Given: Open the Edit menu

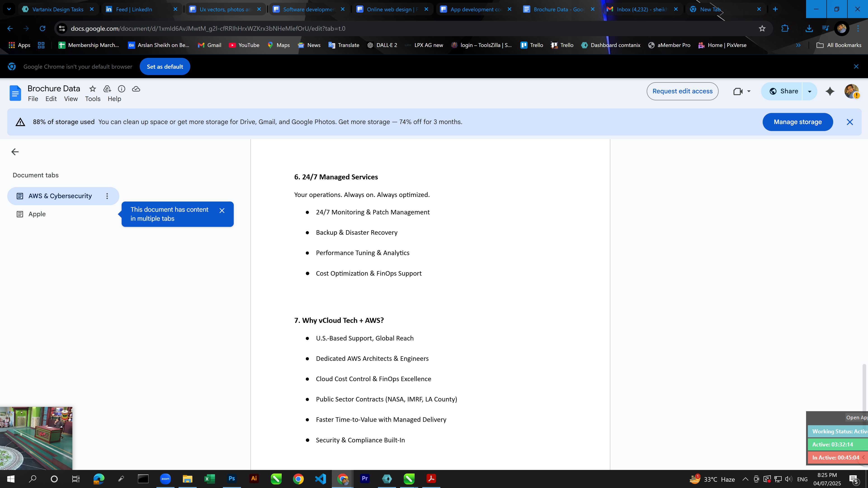Looking at the screenshot, I should pyautogui.click(x=51, y=99).
